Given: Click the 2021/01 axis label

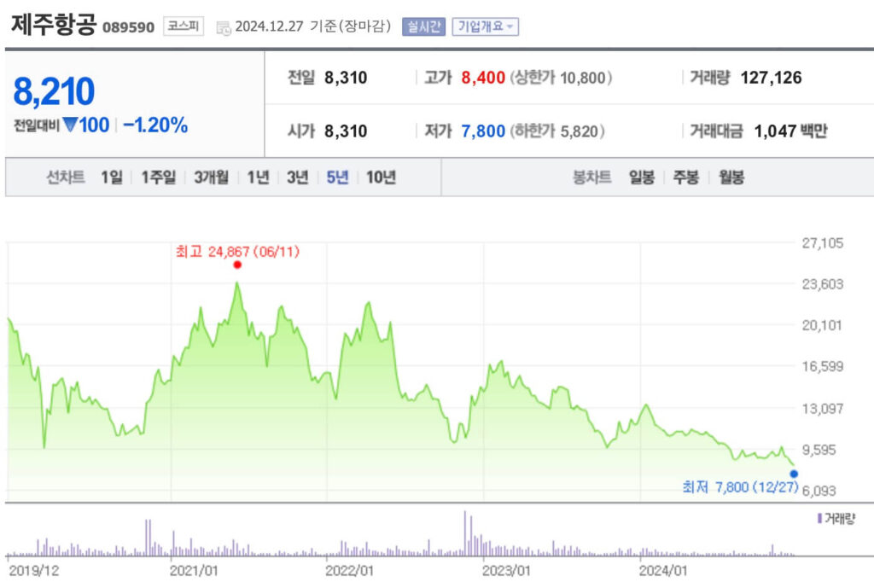Looking at the screenshot, I should [x=193, y=571].
